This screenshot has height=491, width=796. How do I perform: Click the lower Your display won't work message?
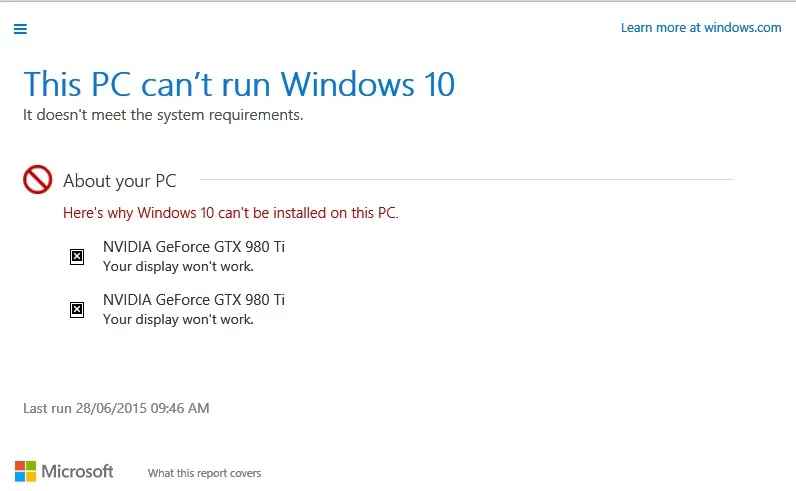coord(178,319)
